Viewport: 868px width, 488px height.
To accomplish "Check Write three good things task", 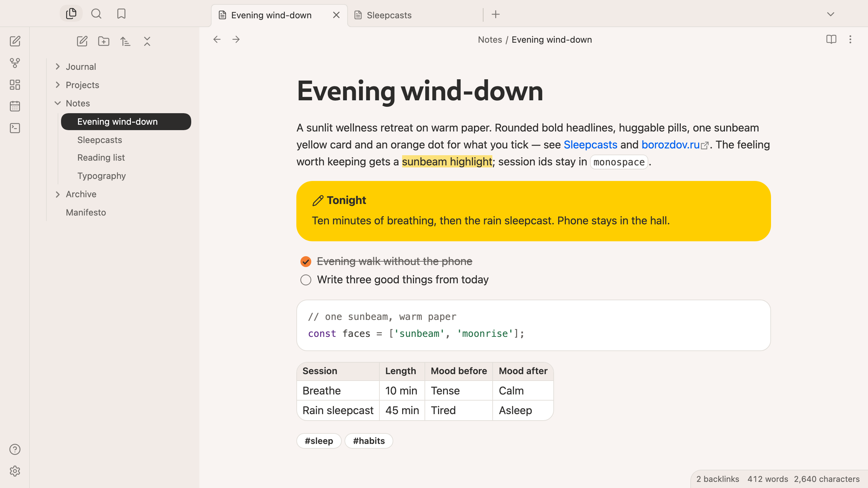I will tap(306, 280).
